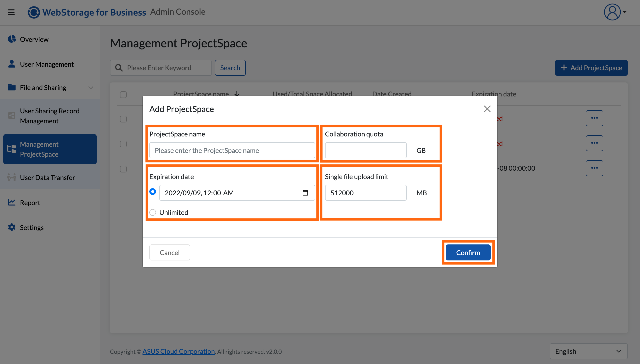The width and height of the screenshot is (640, 364).
Task: Expand the account dropdown caret
Action: click(625, 12)
